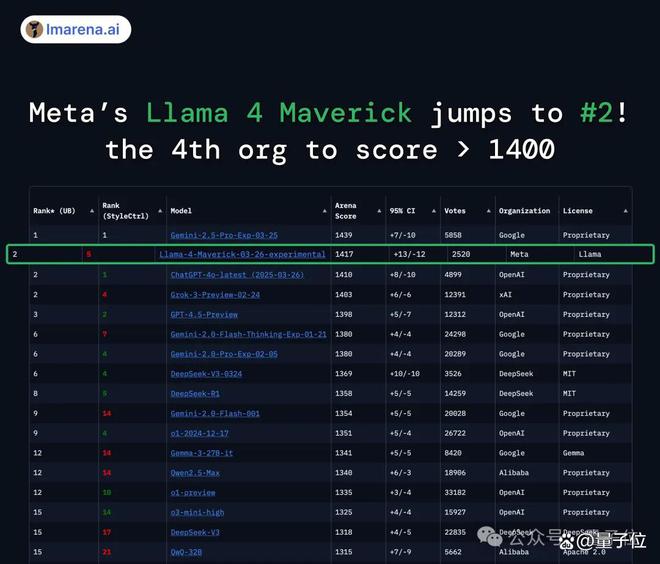Click the Rank* (UB) header label
Viewport: 660px width, 564px height.
[54, 211]
